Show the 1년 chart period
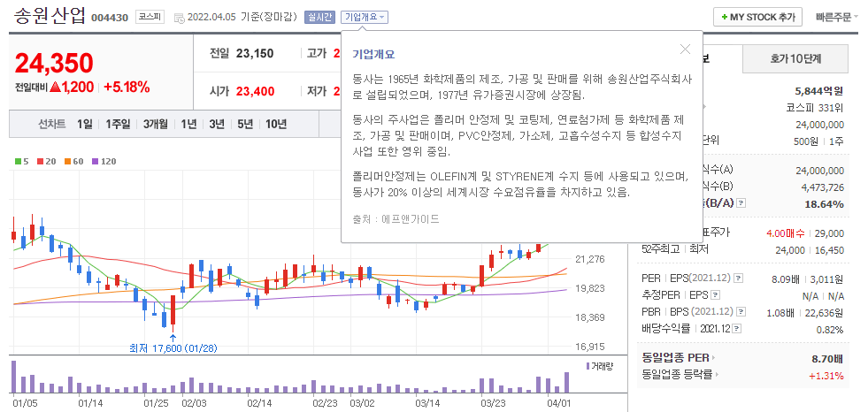The width and height of the screenshot is (868, 412). [x=188, y=125]
